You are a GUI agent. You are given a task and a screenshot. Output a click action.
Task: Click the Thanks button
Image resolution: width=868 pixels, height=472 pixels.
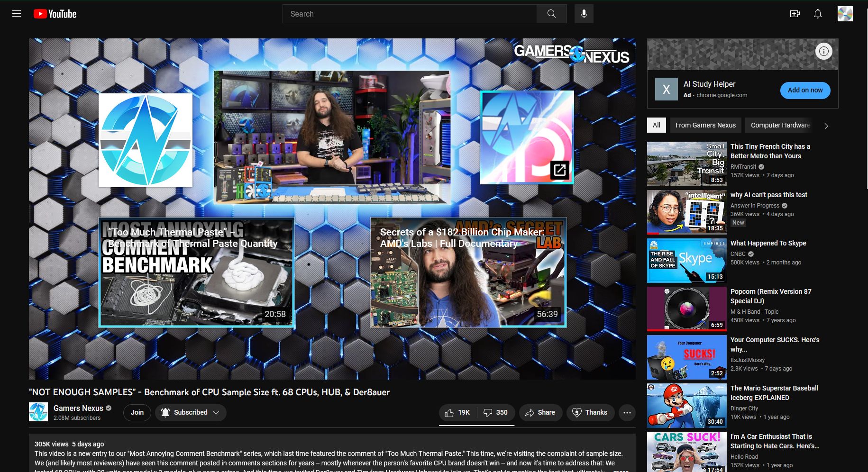[590, 412]
